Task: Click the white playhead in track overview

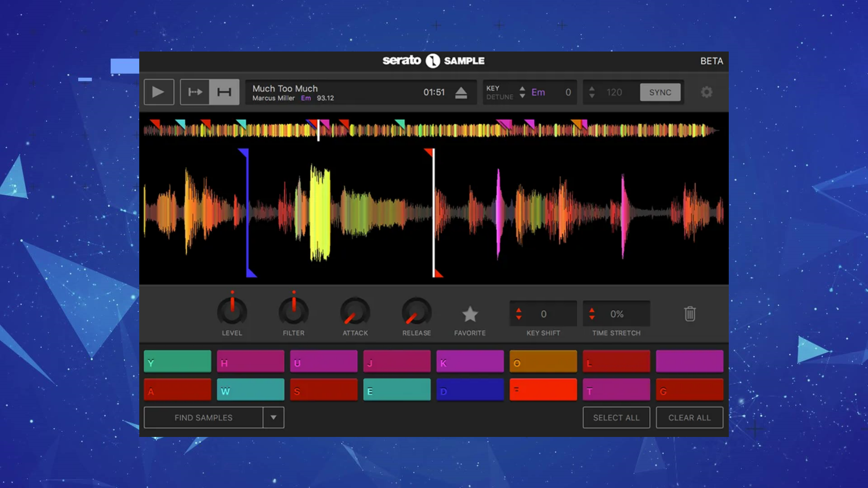Action: point(318,130)
